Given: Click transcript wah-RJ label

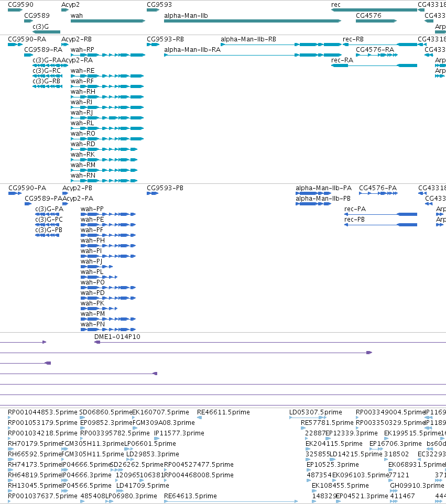Looking at the screenshot, I should coord(82,113).
